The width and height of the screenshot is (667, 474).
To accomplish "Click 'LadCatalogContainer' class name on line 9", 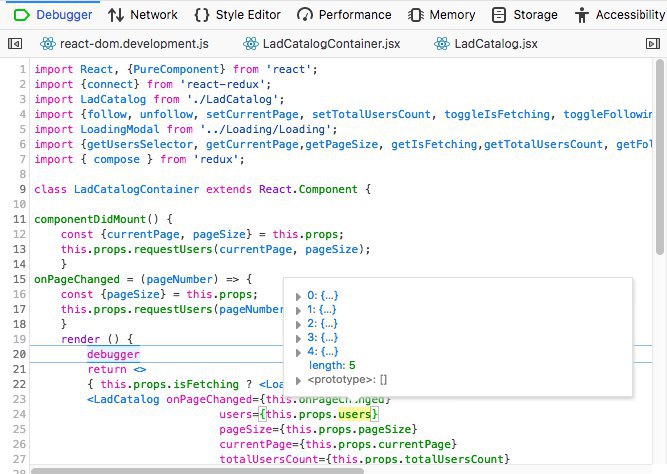I will pos(136,189).
